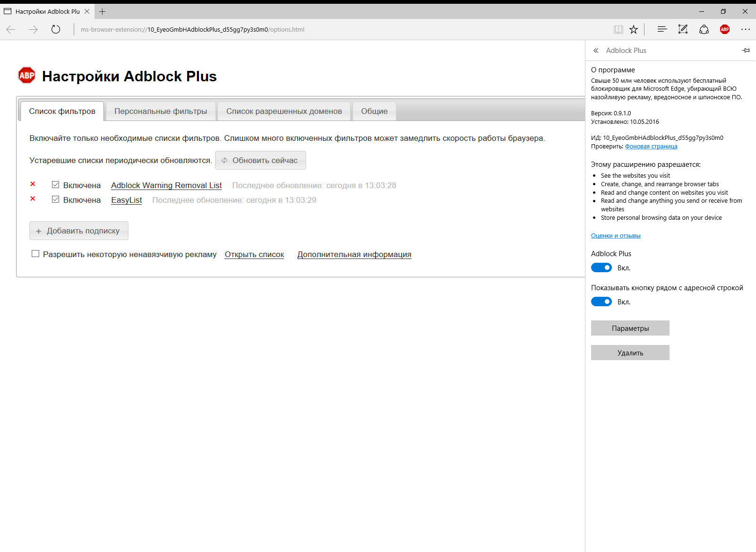Uncheck Включена for Adblock Warning Removal List

point(55,184)
